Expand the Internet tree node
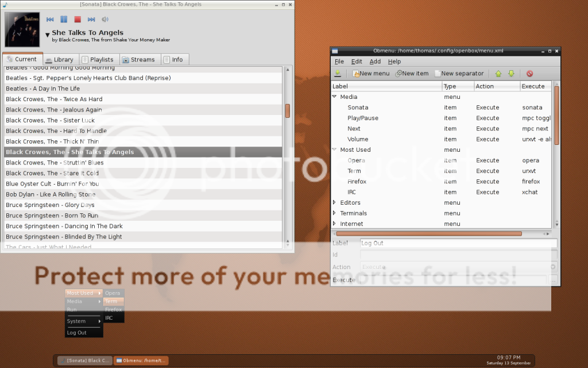The image size is (588, 368). [x=335, y=224]
